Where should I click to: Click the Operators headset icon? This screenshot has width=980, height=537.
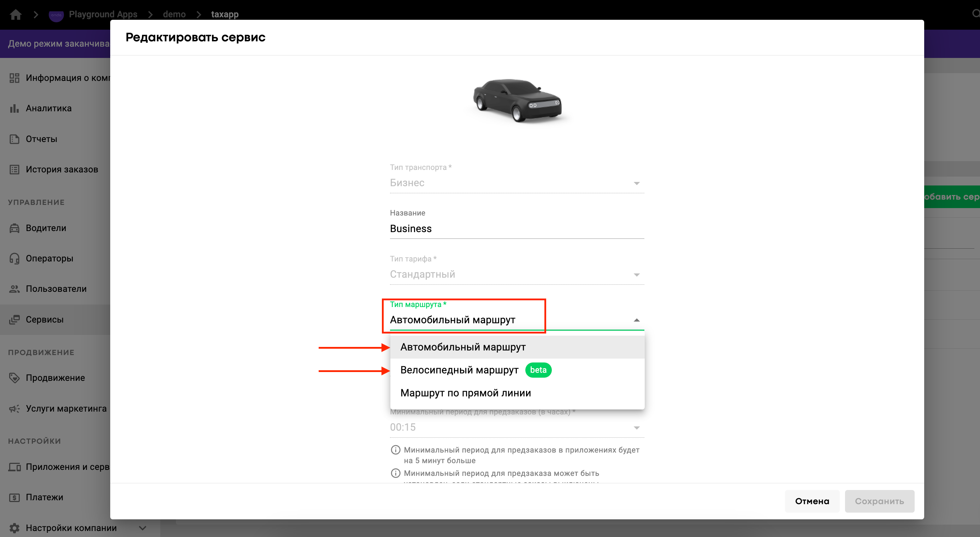tap(14, 259)
